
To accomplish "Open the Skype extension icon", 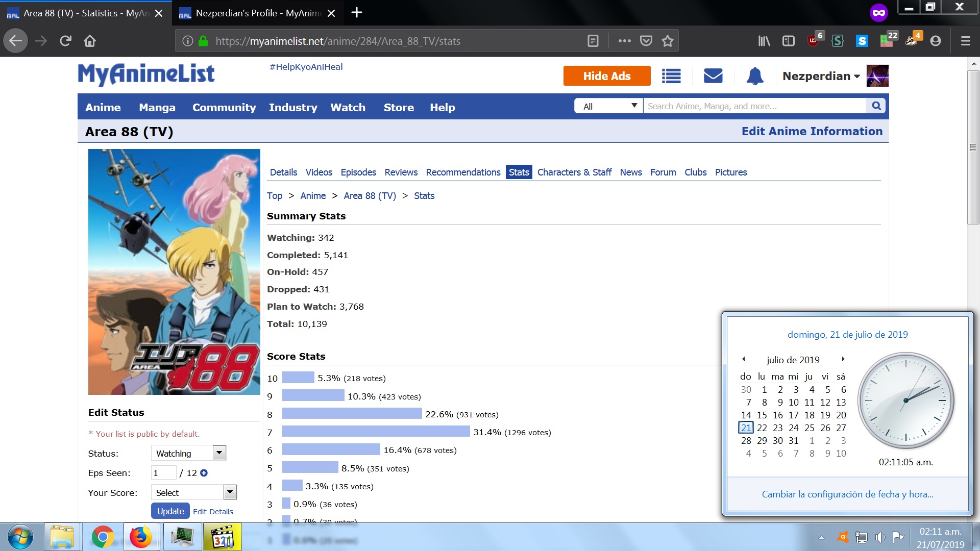I will (862, 41).
